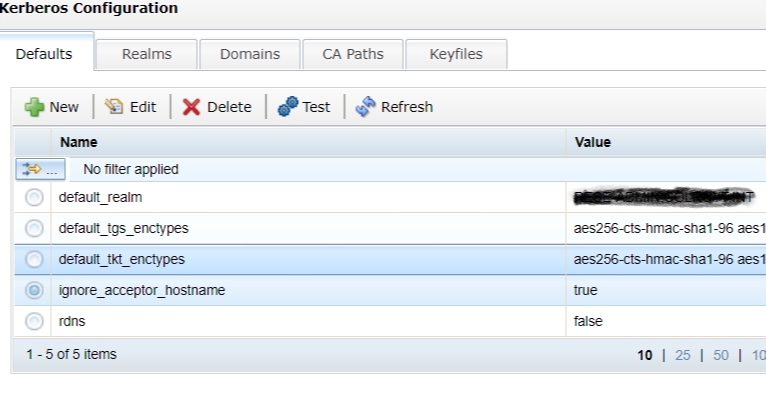Click the Kerberos Configuration title
Image resolution: width=766 pixels, height=399 pixels.
tap(88, 8)
